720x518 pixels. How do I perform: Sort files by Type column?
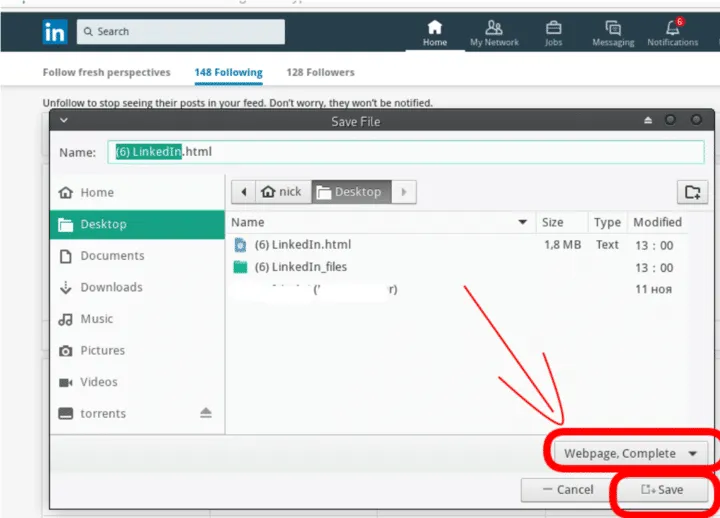pyautogui.click(x=608, y=222)
